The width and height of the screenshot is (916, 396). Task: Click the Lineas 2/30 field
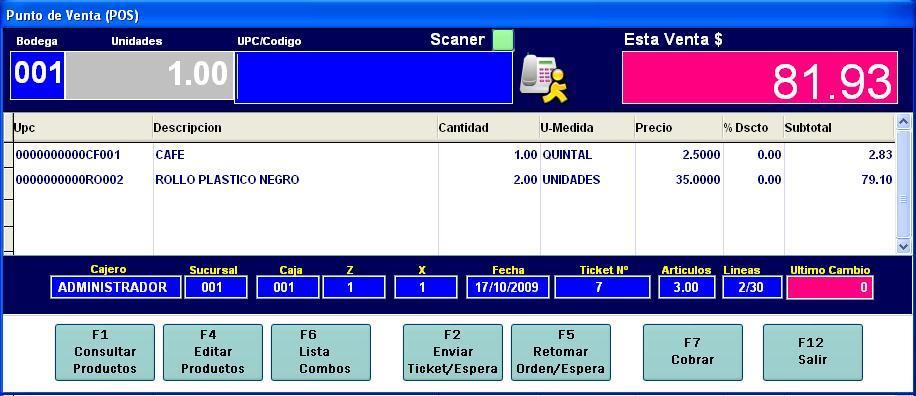[x=751, y=287]
